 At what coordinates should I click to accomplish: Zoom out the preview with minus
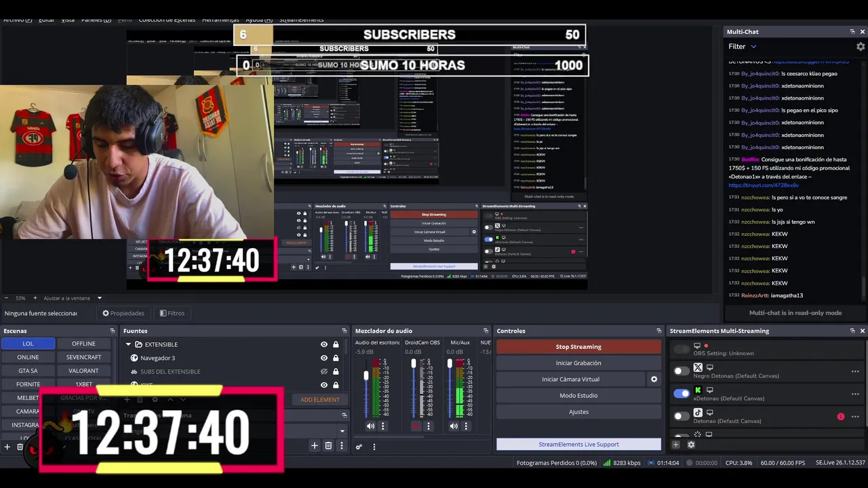[7, 298]
